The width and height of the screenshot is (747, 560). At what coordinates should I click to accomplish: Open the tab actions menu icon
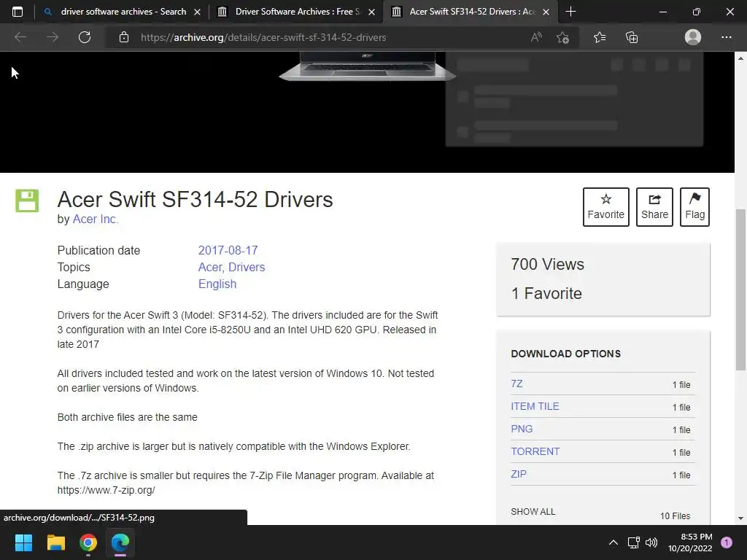coord(18,12)
